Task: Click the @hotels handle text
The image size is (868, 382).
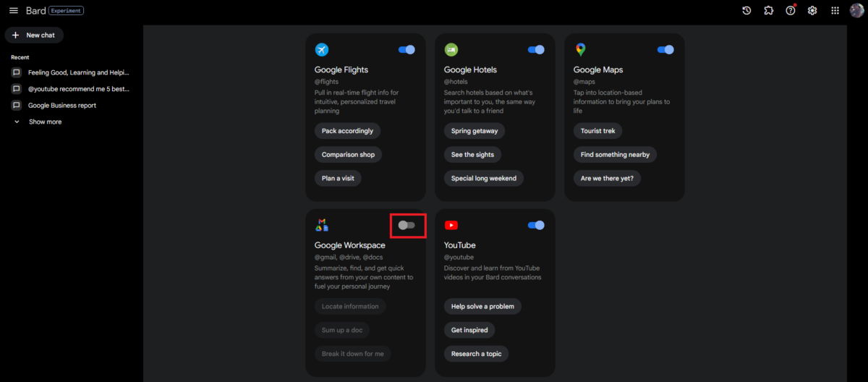Action: [x=456, y=82]
